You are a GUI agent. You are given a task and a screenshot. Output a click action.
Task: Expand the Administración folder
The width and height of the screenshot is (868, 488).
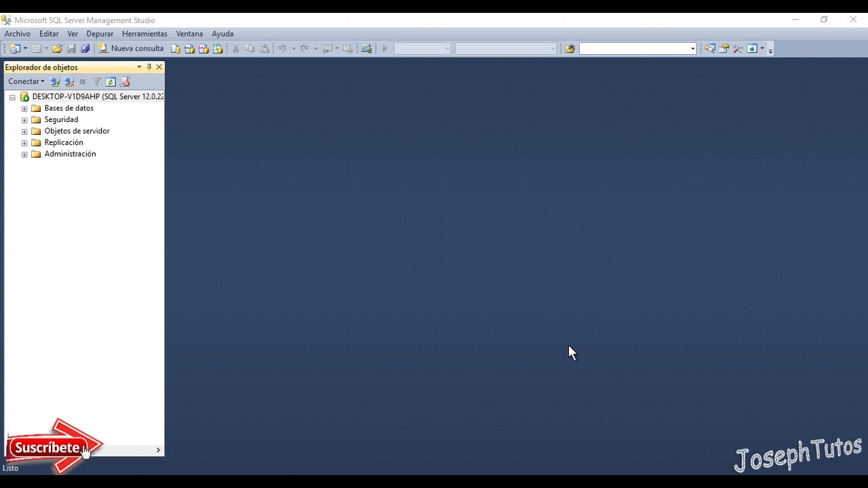(x=24, y=155)
